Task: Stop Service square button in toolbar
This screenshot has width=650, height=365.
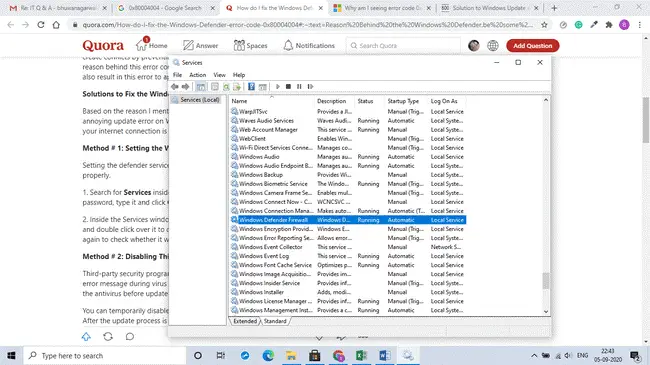Action: [x=288, y=86]
